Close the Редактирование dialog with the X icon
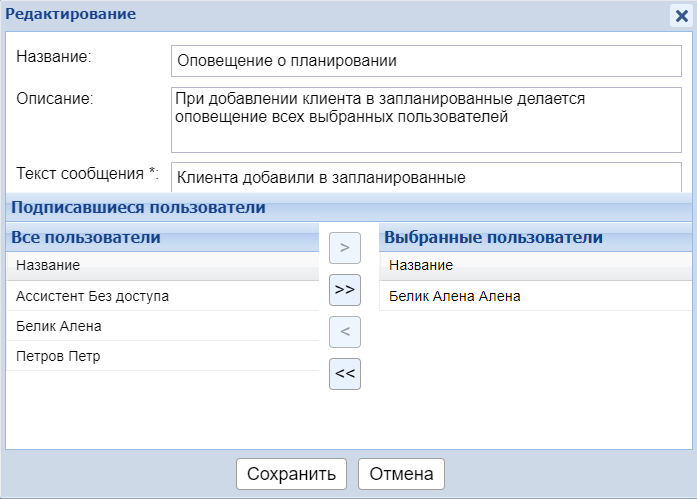697x499 pixels. point(681,16)
